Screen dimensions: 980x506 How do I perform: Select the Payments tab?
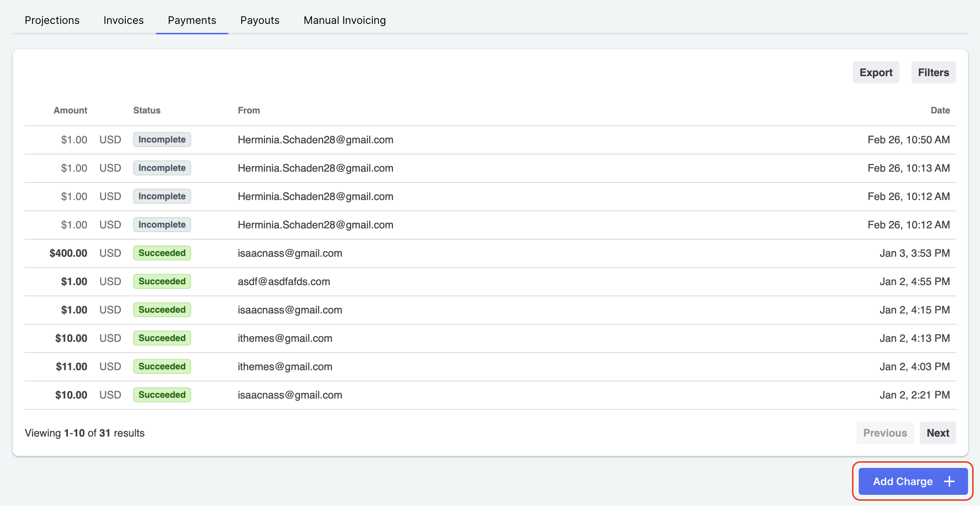191,19
